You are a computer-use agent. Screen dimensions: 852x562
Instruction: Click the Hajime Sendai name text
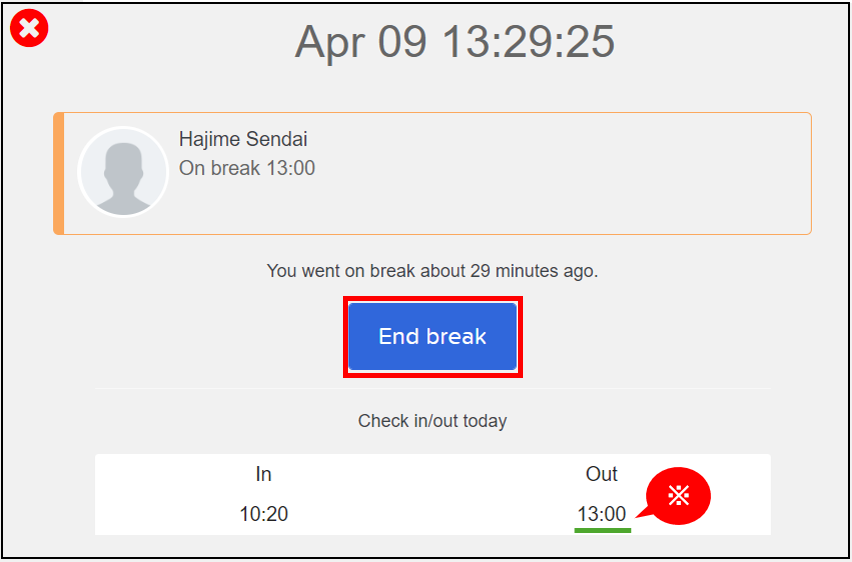click(x=243, y=140)
